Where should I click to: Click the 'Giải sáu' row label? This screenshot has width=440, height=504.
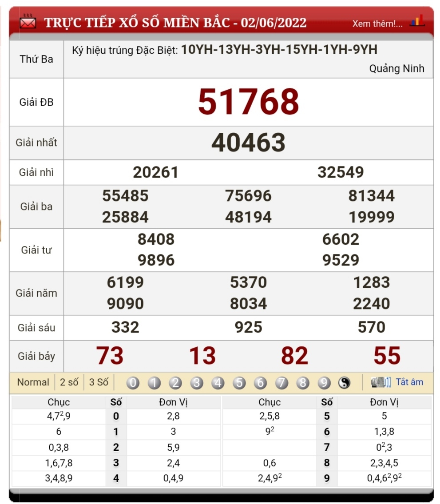coord(36,328)
